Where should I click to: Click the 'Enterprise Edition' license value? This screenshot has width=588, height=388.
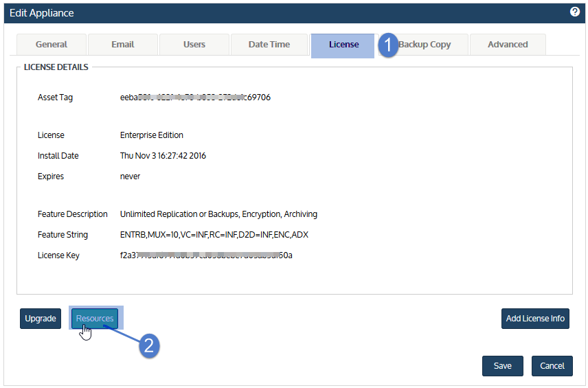[x=152, y=135]
